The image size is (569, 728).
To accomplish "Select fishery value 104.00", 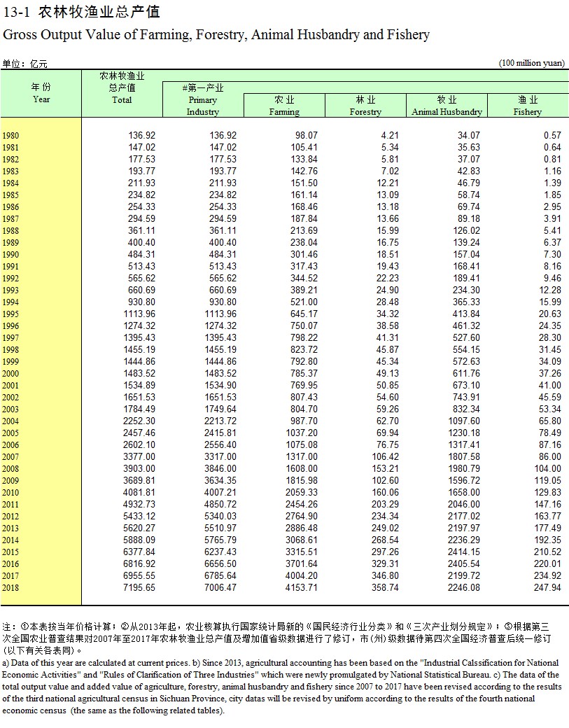I will click(547, 468).
